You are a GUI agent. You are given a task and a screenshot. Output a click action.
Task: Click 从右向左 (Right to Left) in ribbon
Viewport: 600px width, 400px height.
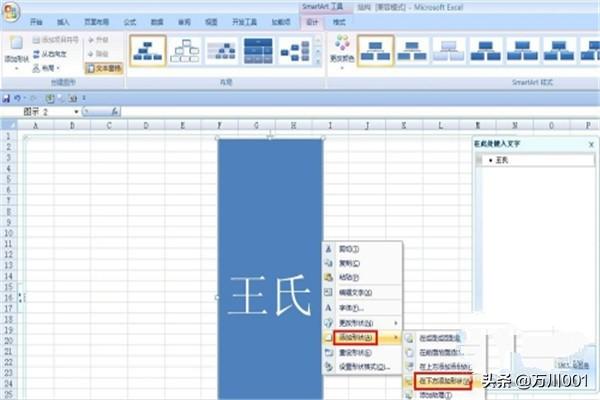pyautogui.click(x=50, y=54)
